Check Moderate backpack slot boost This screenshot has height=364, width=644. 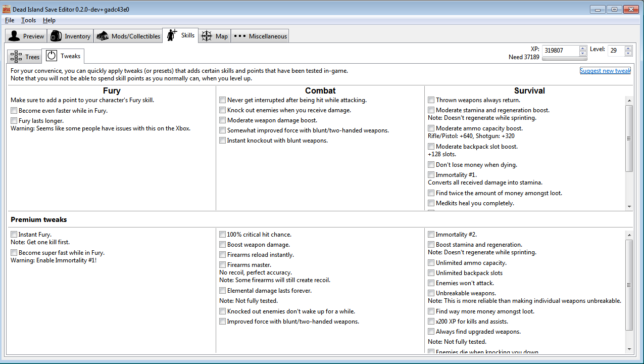431,147
